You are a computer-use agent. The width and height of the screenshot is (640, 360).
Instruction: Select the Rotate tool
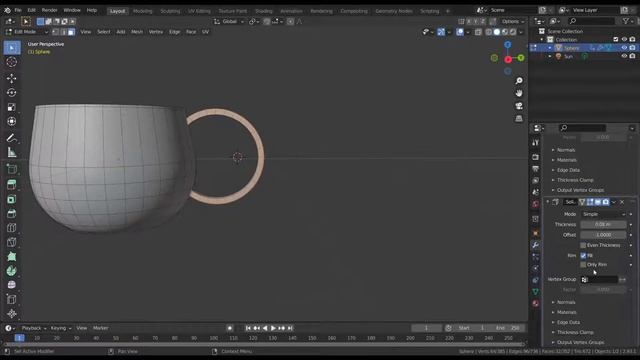click(x=12, y=93)
